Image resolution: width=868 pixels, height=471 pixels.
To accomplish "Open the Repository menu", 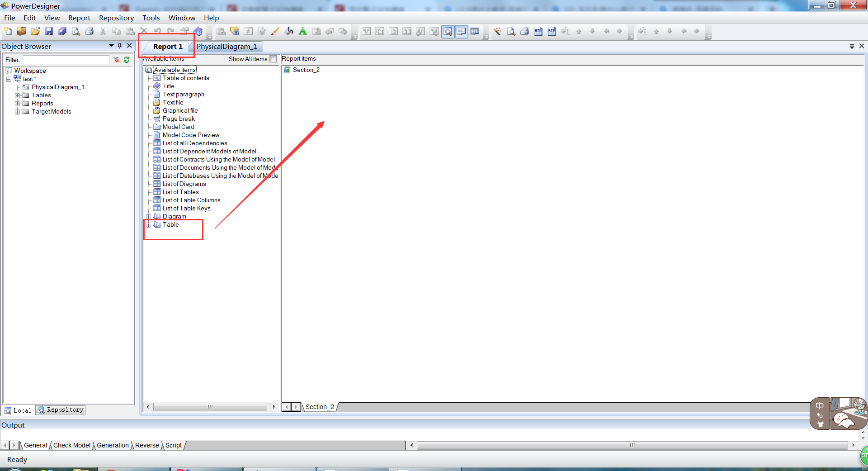I will pos(116,18).
